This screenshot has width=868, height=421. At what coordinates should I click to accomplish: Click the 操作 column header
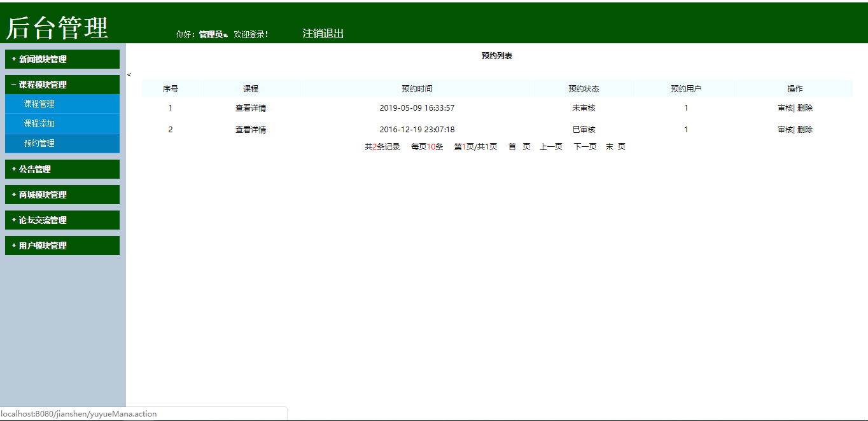795,89
